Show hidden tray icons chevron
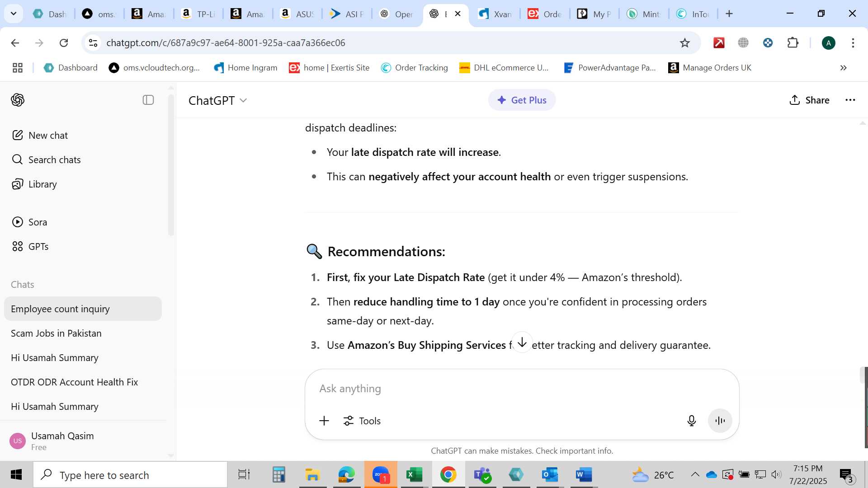This screenshot has height=488, width=868. coord(695,474)
